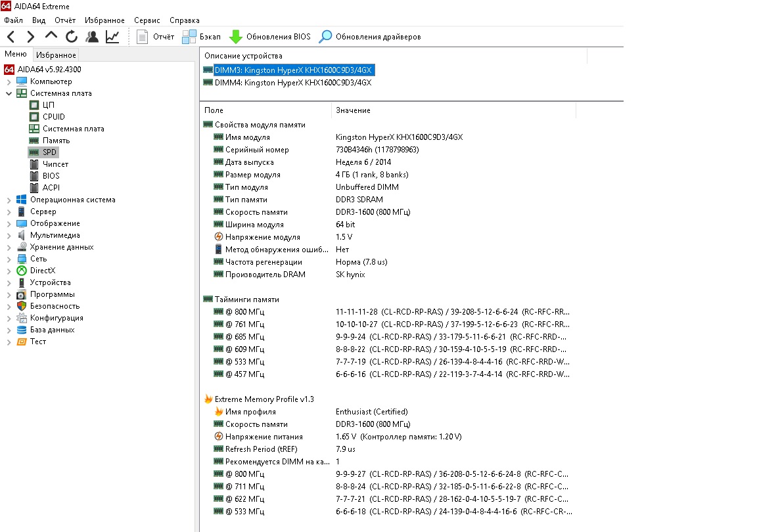Select the Системная плата child item
This screenshot has width=757, height=532.
[73, 129]
